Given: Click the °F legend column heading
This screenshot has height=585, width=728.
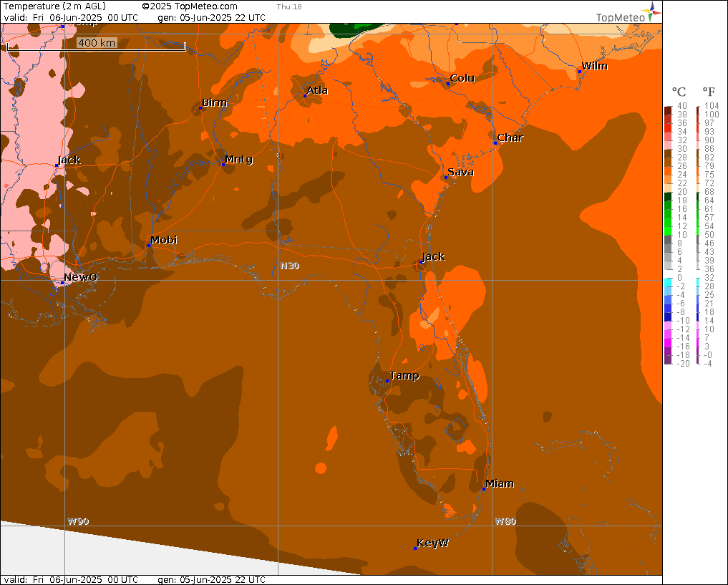Looking at the screenshot, I should click(709, 92).
